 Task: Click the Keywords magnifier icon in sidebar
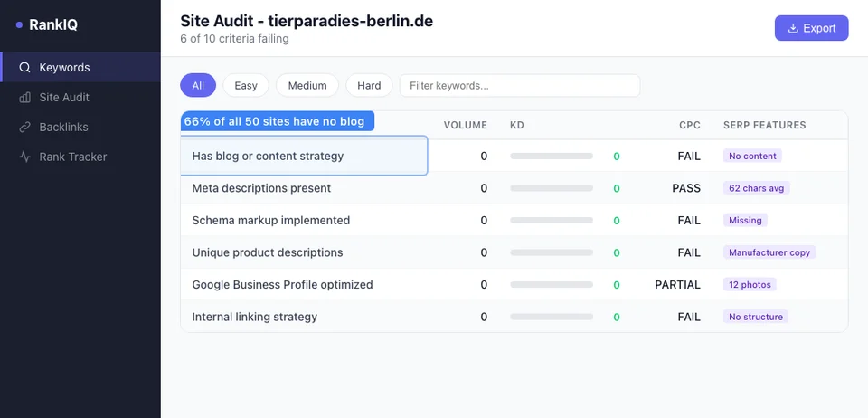(24, 68)
